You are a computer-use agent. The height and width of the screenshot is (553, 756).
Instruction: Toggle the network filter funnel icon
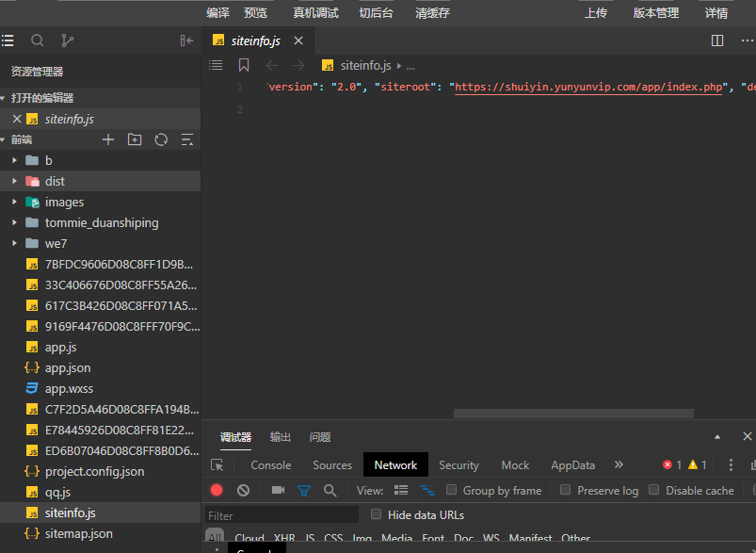(304, 491)
